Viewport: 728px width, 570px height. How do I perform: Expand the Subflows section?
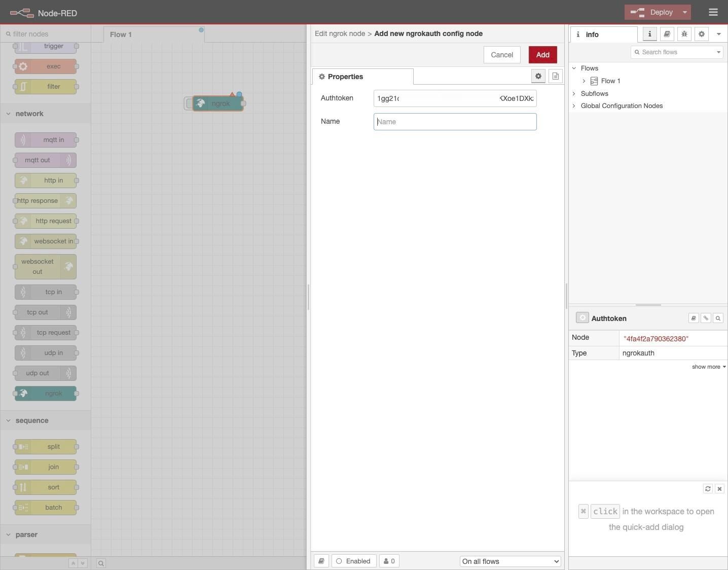click(573, 93)
